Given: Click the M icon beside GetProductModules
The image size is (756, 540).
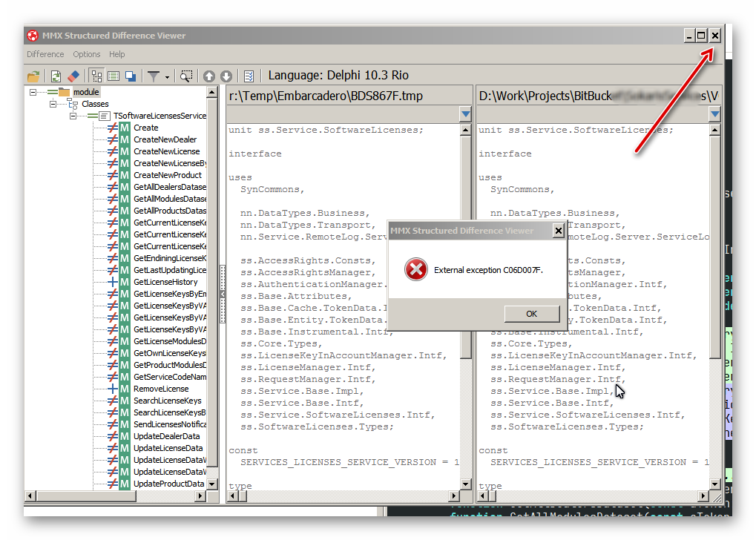Looking at the screenshot, I should (125, 366).
